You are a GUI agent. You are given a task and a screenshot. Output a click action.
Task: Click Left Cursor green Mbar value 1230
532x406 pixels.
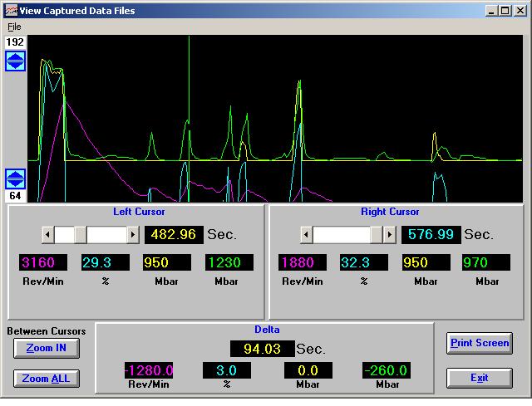tap(229, 262)
